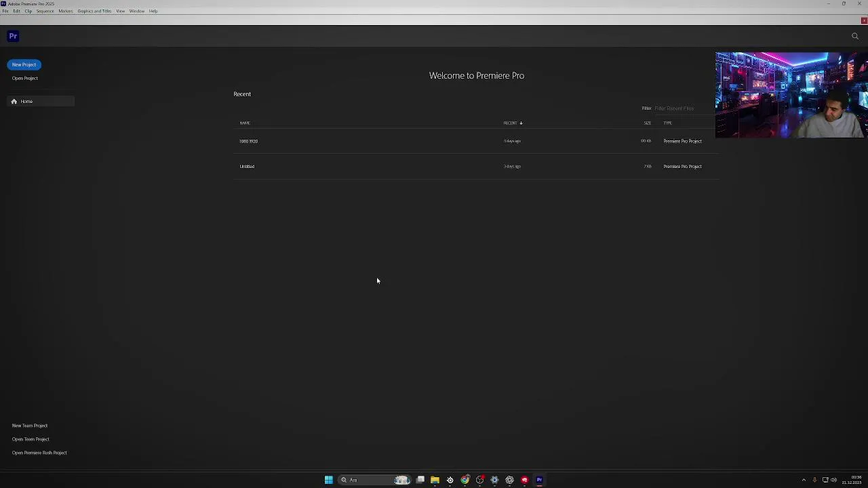Click New Team Project link

[x=30, y=426]
